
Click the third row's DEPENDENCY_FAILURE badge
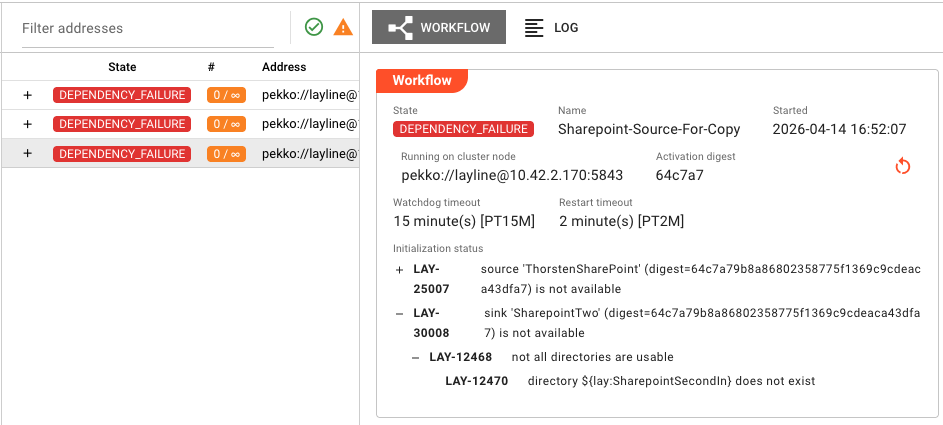[x=122, y=153]
